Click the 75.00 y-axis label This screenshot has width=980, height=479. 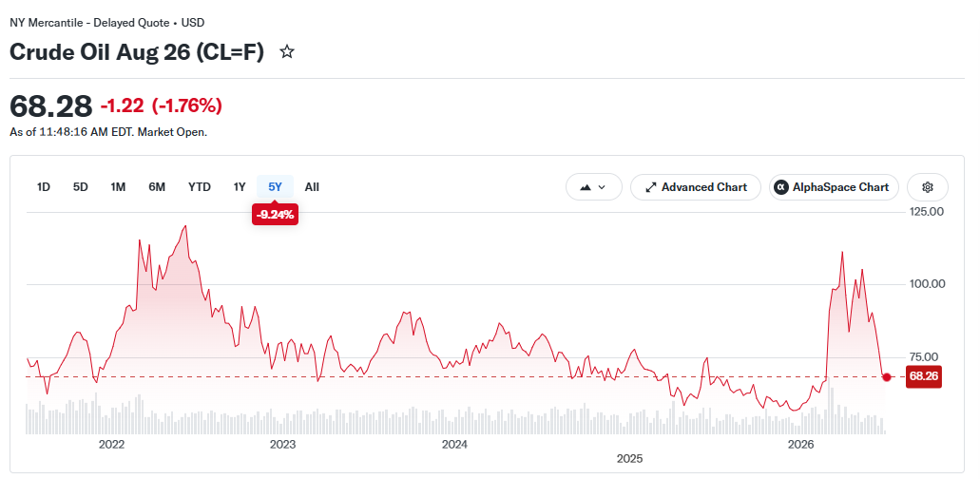[x=924, y=356]
